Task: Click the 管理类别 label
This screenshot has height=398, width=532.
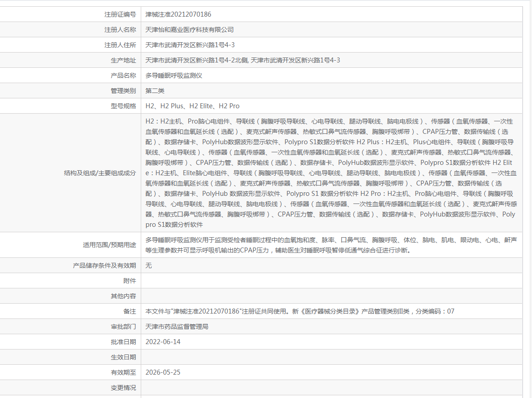Action: click(x=123, y=91)
